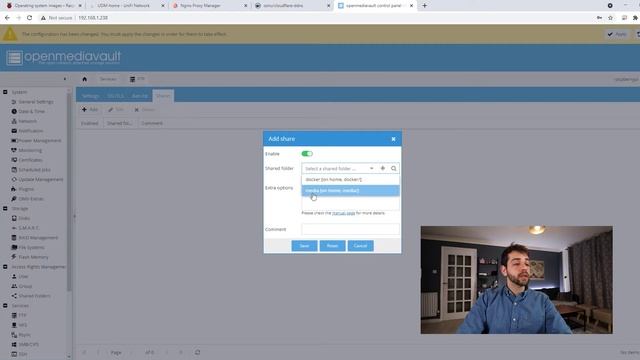The image size is (640, 360).
Task: Bookmark this page with the star icon
Action: (x=610, y=18)
